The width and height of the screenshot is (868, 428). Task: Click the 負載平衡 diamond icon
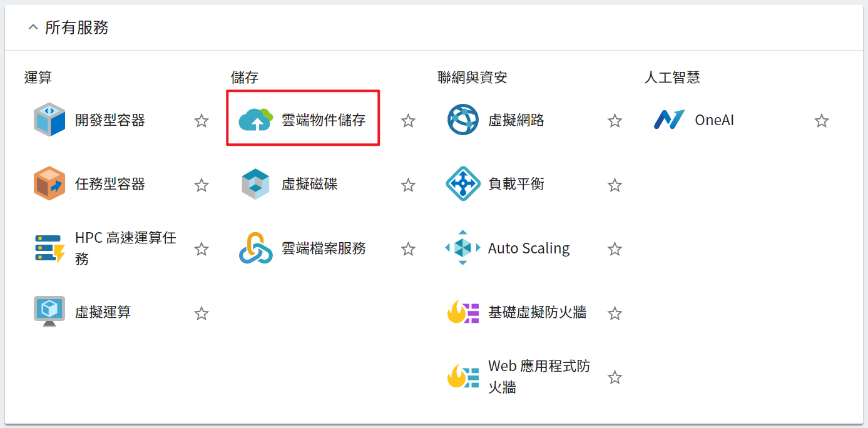click(463, 184)
